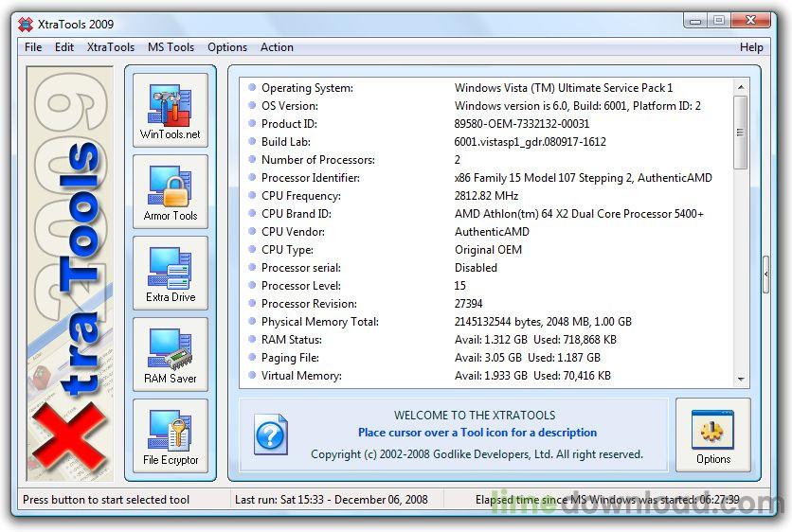Open the Edit menu
The image size is (792, 532).
point(64,47)
